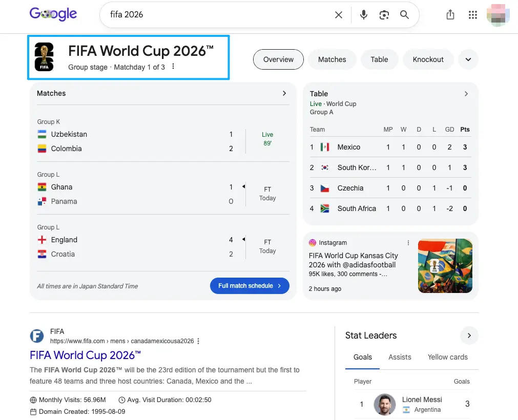
Task: Click the Live 89' match status
Action: (x=267, y=139)
